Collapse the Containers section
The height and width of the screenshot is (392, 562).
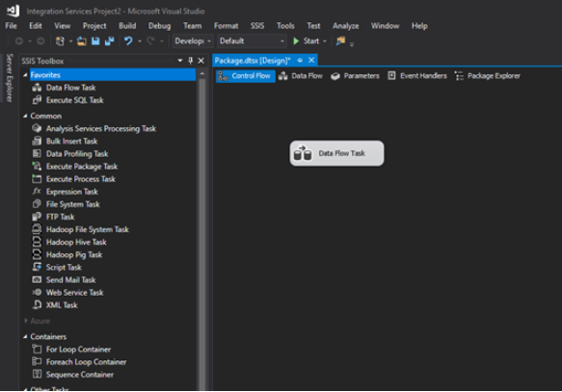[25, 336]
